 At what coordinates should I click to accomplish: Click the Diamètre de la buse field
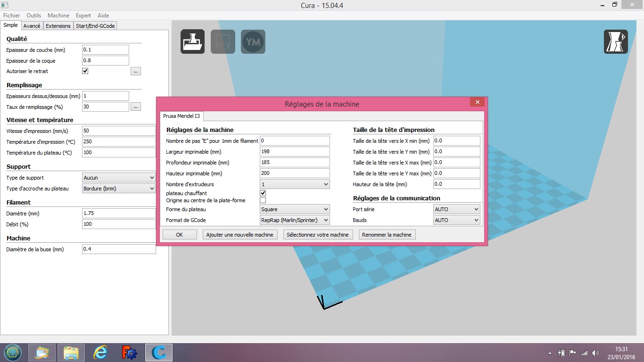pyautogui.click(x=119, y=249)
